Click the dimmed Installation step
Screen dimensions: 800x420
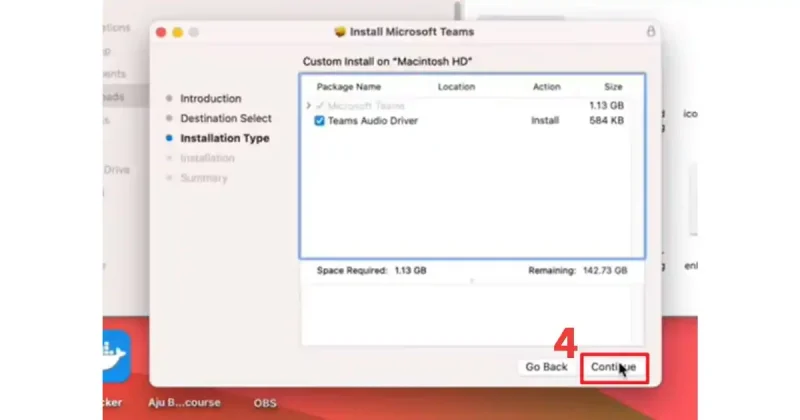(207, 158)
